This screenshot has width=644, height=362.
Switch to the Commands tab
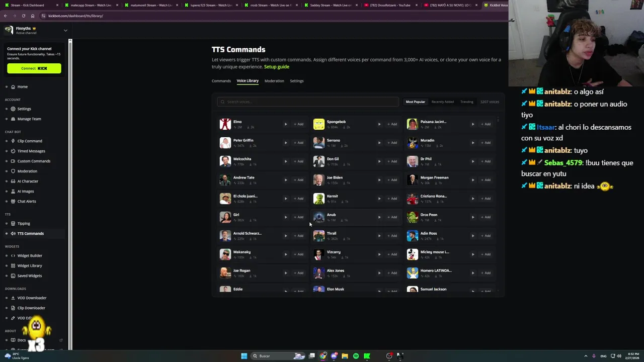click(x=221, y=81)
